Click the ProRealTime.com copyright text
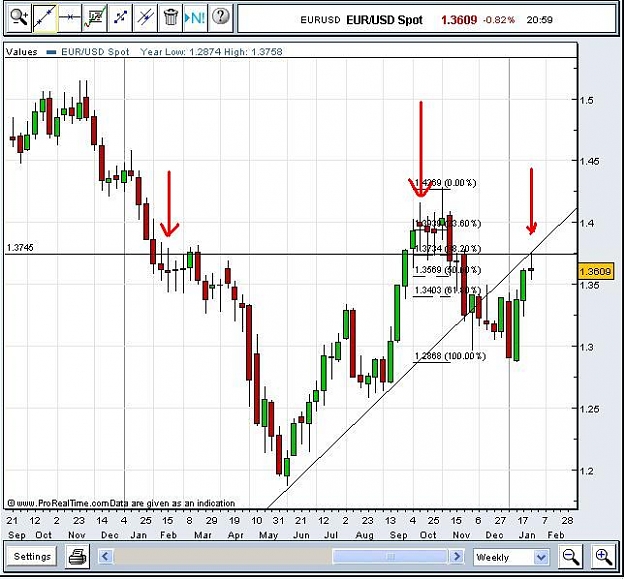The height and width of the screenshot is (579, 625). pyautogui.click(x=121, y=503)
